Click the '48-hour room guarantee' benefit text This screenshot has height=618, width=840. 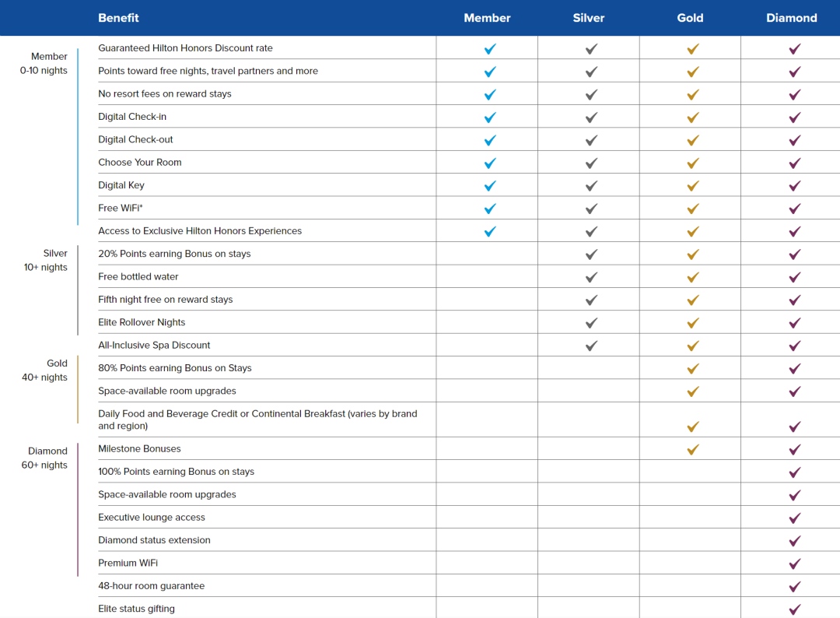pos(152,586)
